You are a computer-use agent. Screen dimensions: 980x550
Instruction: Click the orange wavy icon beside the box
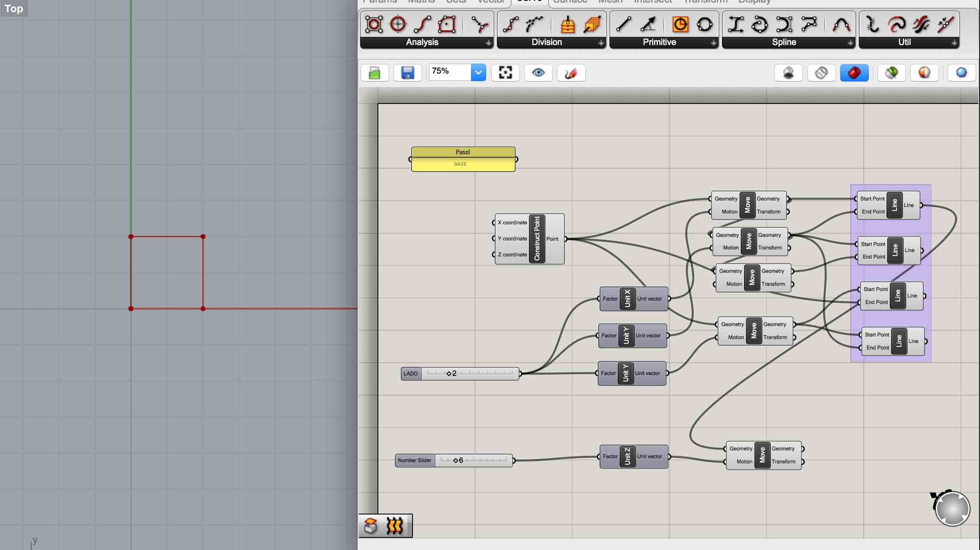[x=395, y=526]
